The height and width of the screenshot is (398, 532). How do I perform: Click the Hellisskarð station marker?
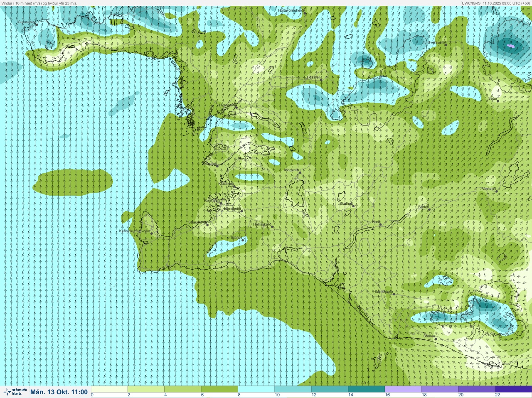pyautogui.click(x=272, y=227)
